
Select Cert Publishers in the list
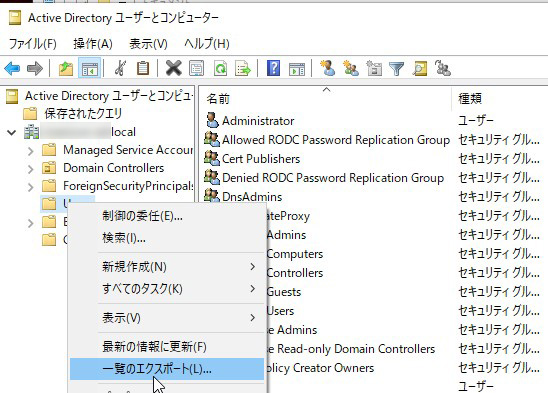tap(261, 159)
